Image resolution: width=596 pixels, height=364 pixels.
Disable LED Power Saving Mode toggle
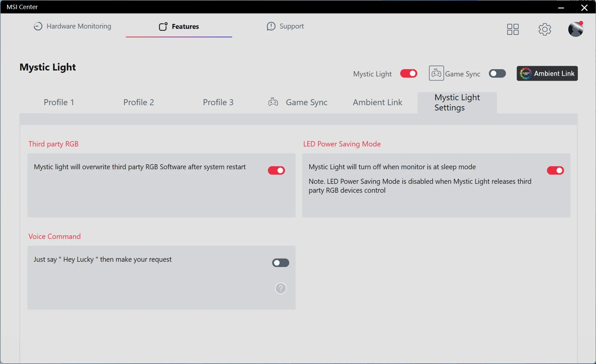[x=555, y=170]
